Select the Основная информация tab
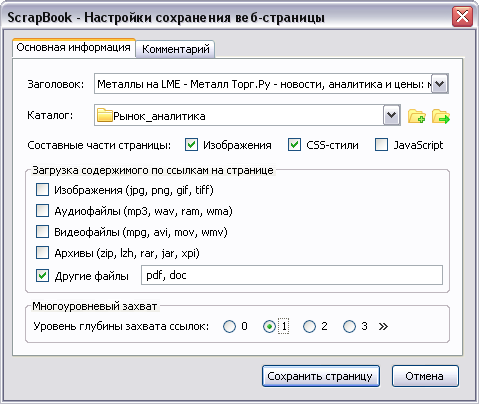The width and height of the screenshot is (479, 404). point(74,48)
